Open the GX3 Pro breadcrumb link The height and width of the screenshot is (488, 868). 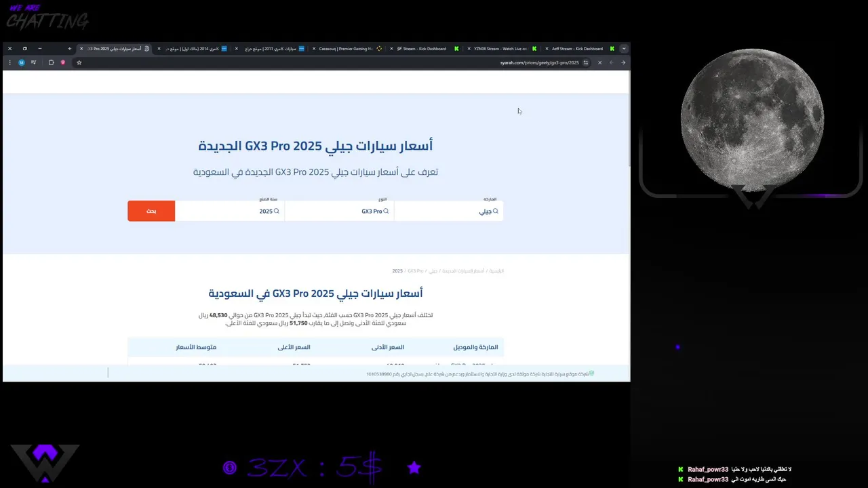(x=415, y=271)
